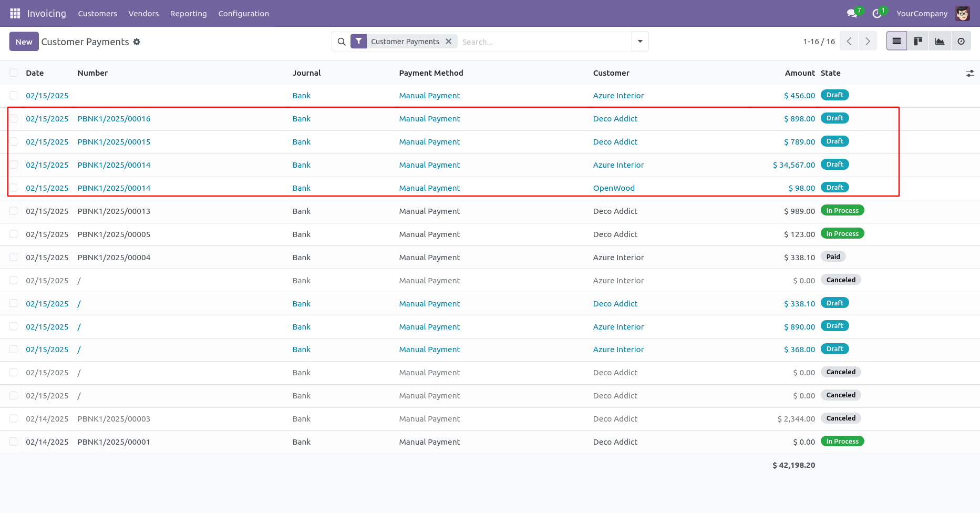Toggle the select-all checkbox in header
This screenshot has width=980, height=513.
[14, 73]
